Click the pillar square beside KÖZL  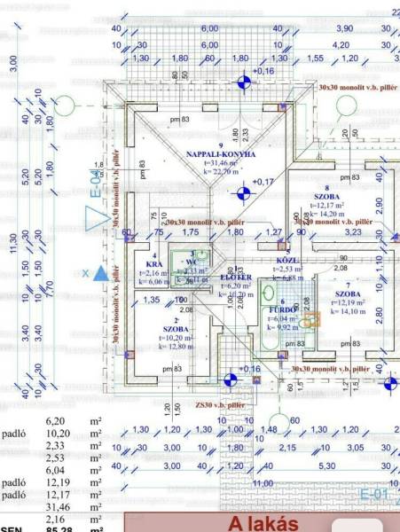coord(281,246)
